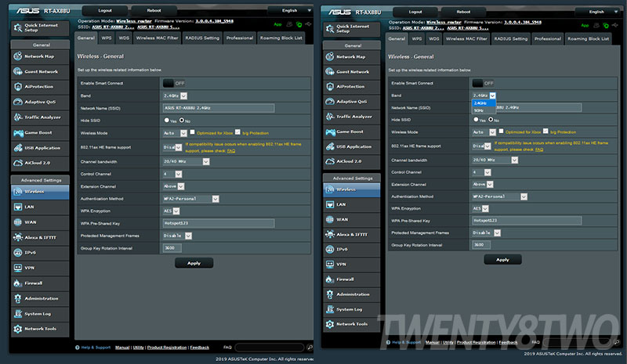The width and height of the screenshot is (627, 364).
Task: Toggle b/g Protection checkbox in left window
Action: pos(237,132)
